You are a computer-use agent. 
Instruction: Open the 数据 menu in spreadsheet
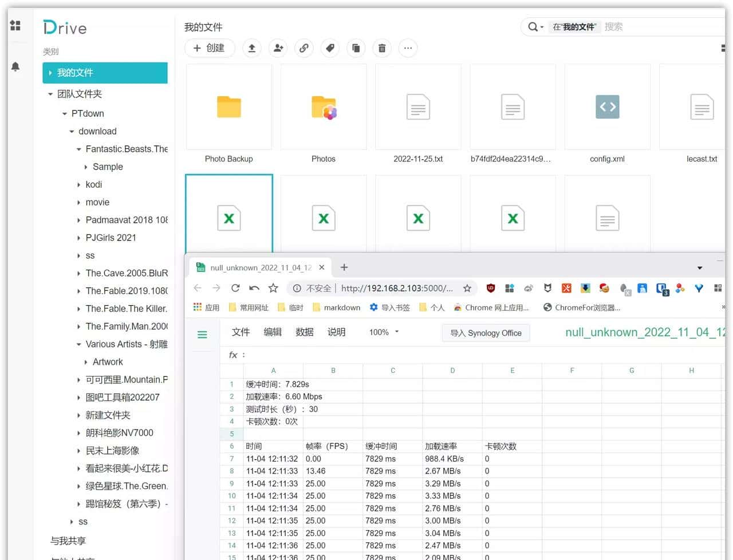tap(304, 332)
